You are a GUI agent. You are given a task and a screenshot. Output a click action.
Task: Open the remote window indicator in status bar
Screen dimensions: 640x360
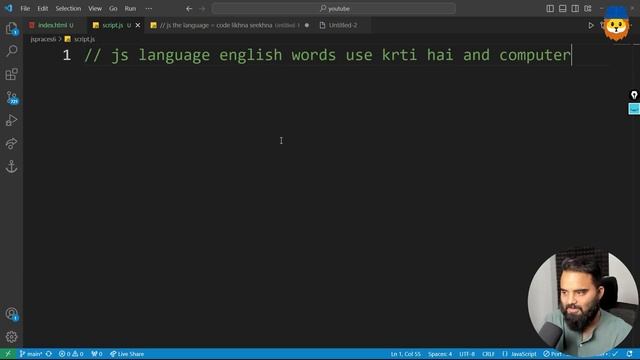click(8, 354)
